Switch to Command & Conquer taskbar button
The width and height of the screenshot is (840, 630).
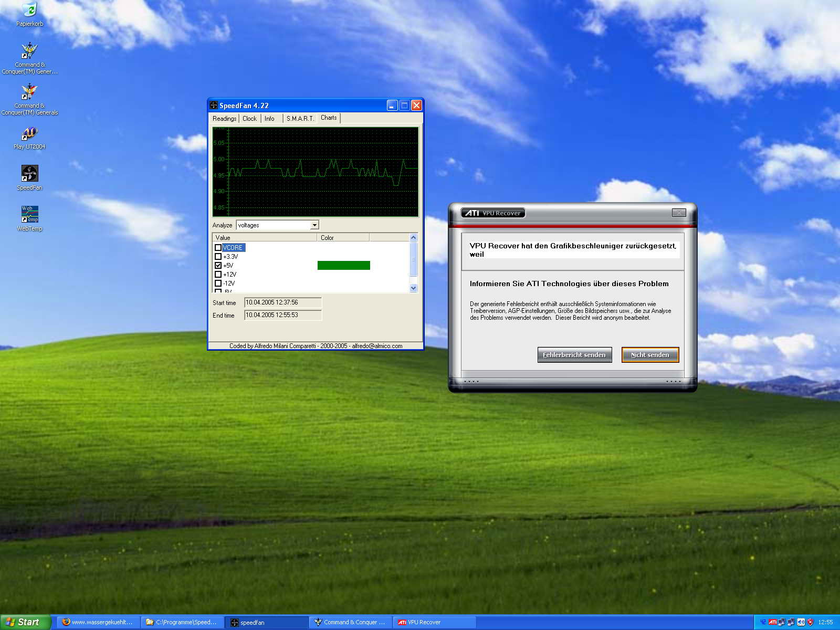pyautogui.click(x=350, y=622)
